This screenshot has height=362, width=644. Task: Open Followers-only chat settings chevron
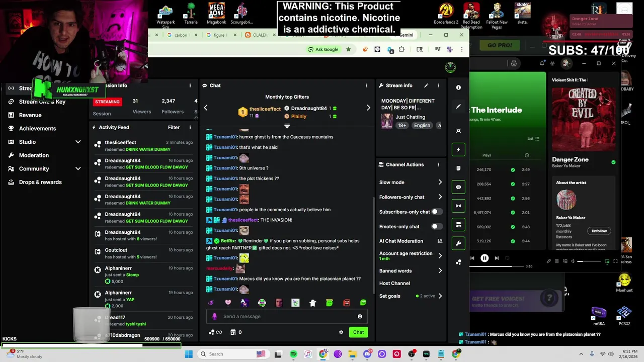pyautogui.click(x=440, y=197)
